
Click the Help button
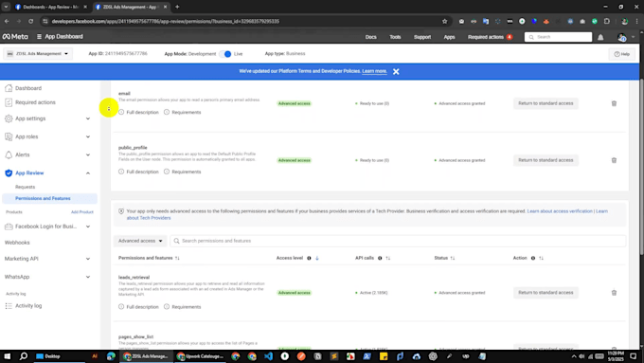pyautogui.click(x=622, y=54)
